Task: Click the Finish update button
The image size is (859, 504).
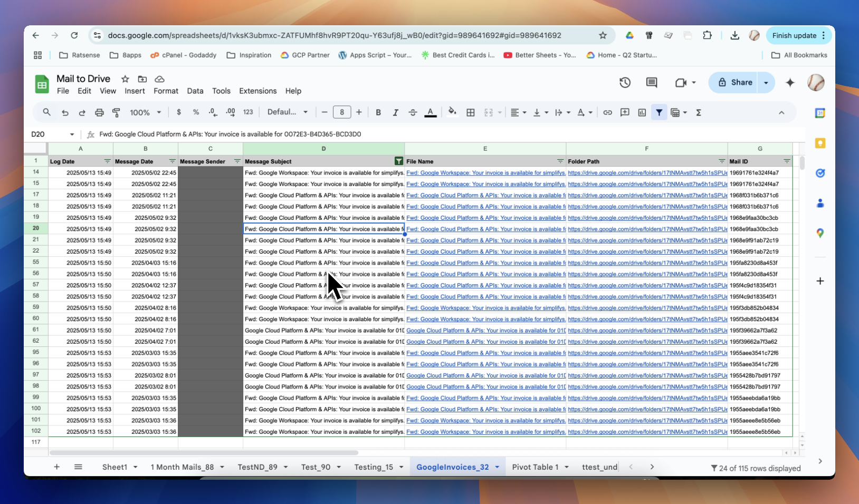Action: [x=794, y=35]
